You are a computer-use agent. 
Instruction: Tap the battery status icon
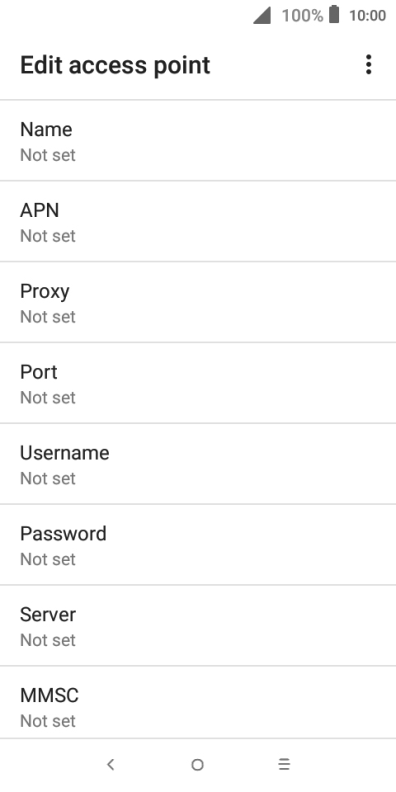[334, 15]
